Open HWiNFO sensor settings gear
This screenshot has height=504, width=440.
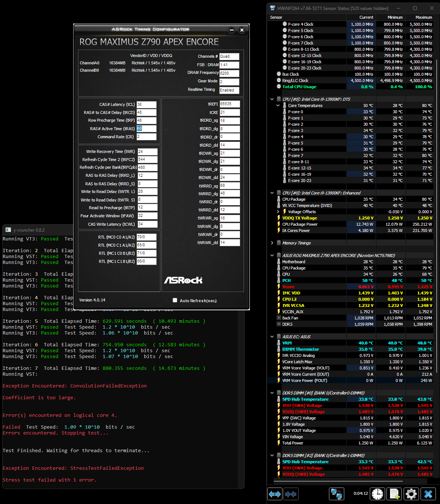(411, 494)
